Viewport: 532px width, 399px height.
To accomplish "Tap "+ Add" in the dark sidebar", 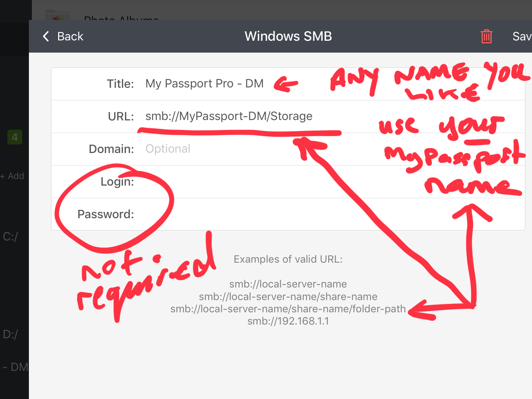I will 12,176.
